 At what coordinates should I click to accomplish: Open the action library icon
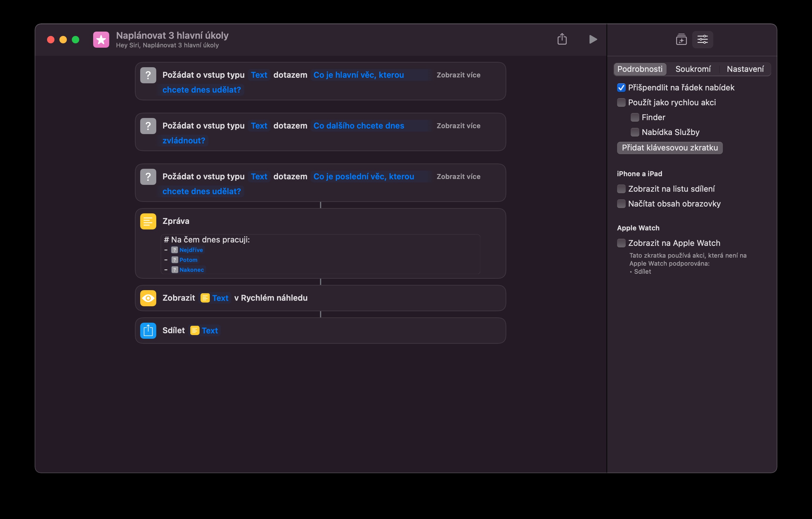point(681,39)
